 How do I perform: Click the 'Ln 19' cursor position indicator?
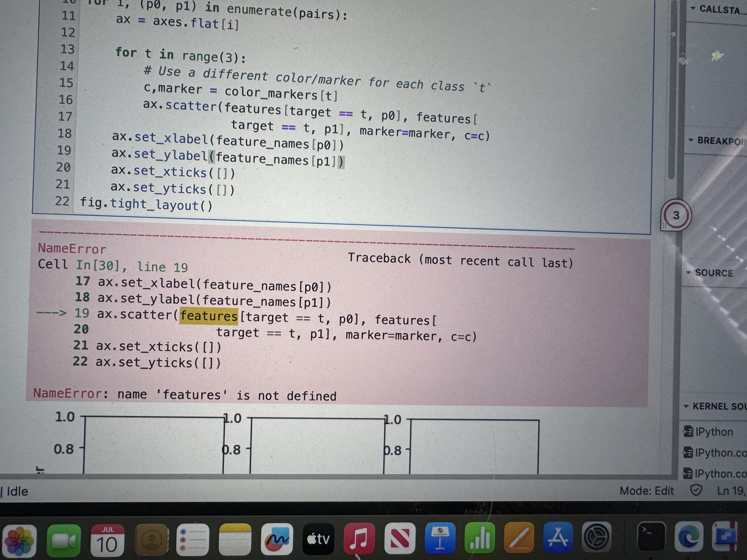pyautogui.click(x=731, y=491)
